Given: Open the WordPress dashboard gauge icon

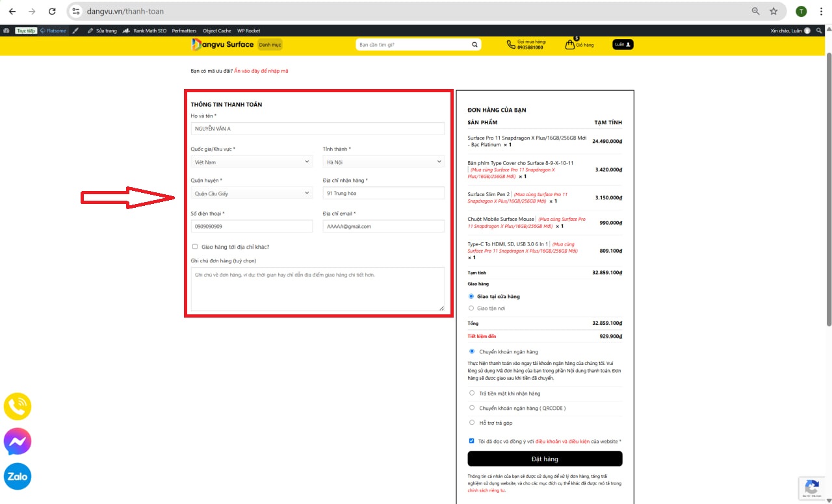Looking at the screenshot, I should click(x=6, y=31).
